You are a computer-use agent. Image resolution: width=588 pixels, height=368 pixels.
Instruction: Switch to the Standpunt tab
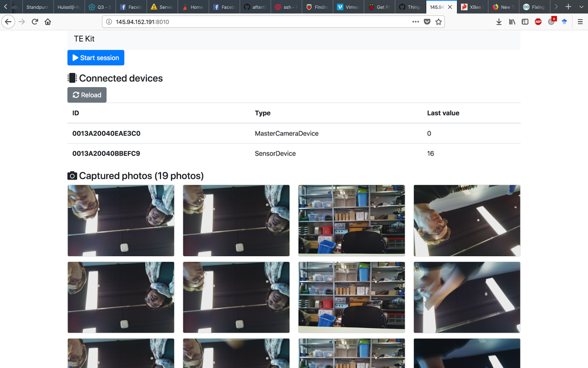[38, 6]
